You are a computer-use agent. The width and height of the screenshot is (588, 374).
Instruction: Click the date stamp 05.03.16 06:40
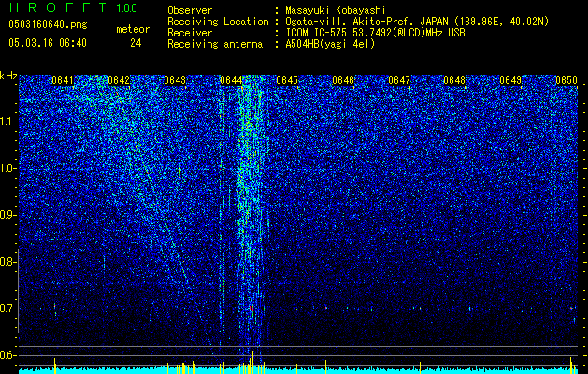tap(48, 43)
